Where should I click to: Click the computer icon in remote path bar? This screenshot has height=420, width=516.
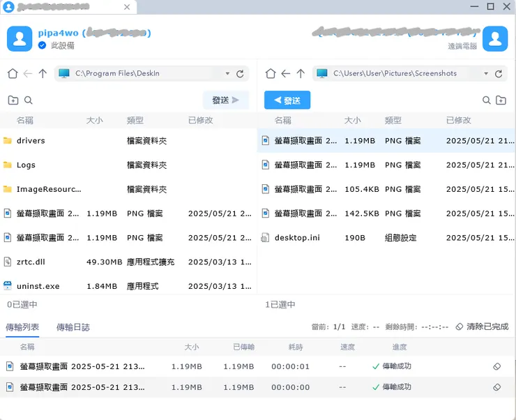click(x=322, y=73)
